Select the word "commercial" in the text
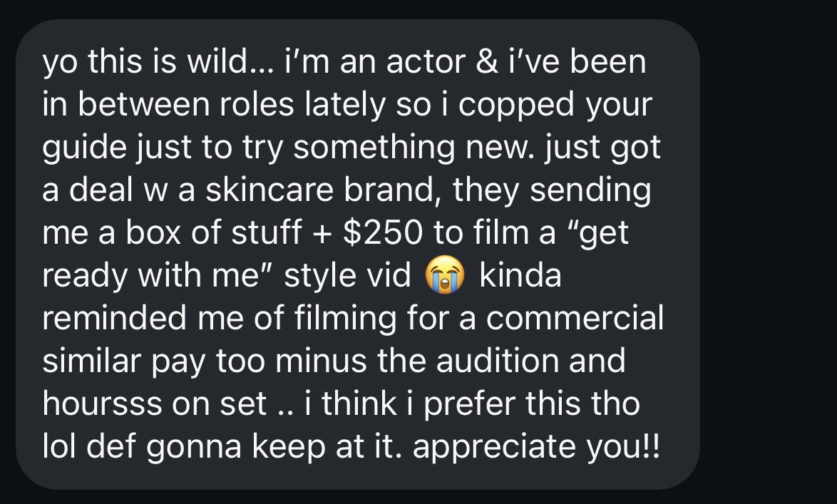Image resolution: width=837 pixels, height=504 pixels. point(575,318)
